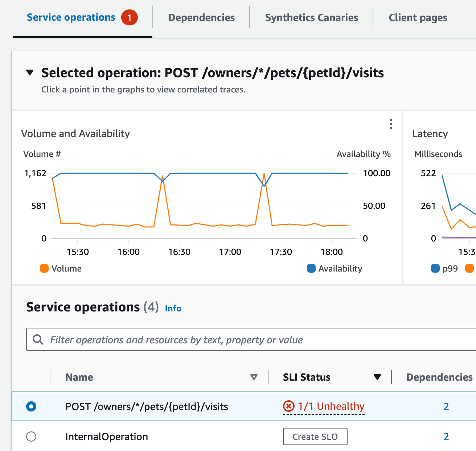The image size is (476, 451).
Task: Click the filter icon on the Name column
Action: [254, 377]
